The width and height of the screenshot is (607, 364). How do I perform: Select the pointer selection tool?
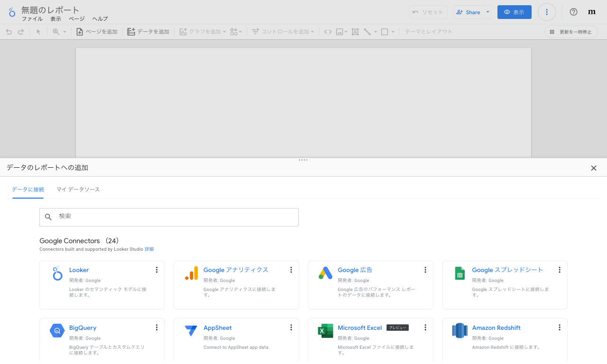pos(39,32)
